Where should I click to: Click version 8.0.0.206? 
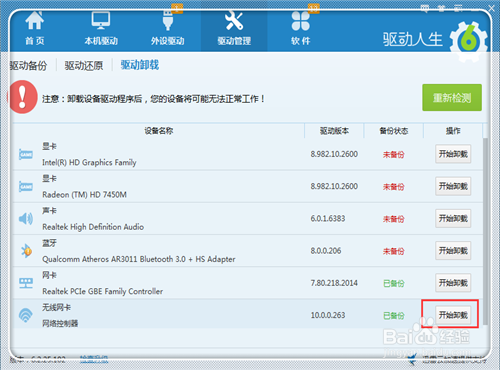[x=326, y=251]
